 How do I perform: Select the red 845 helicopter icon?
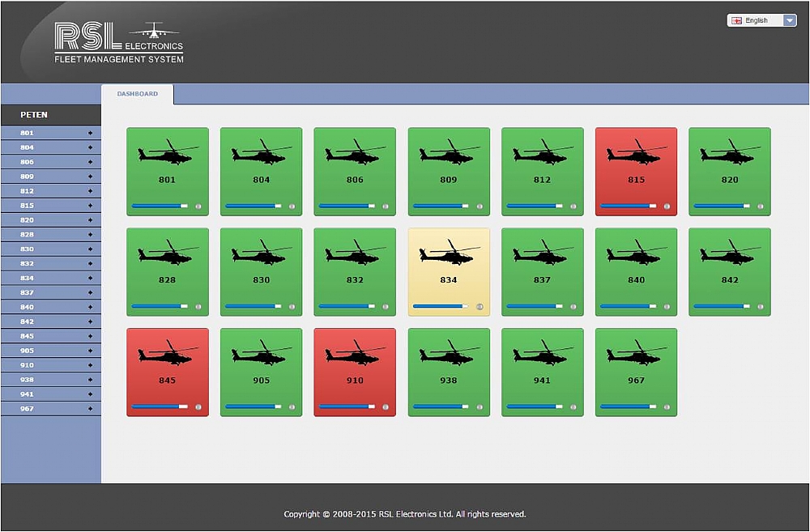click(x=168, y=352)
